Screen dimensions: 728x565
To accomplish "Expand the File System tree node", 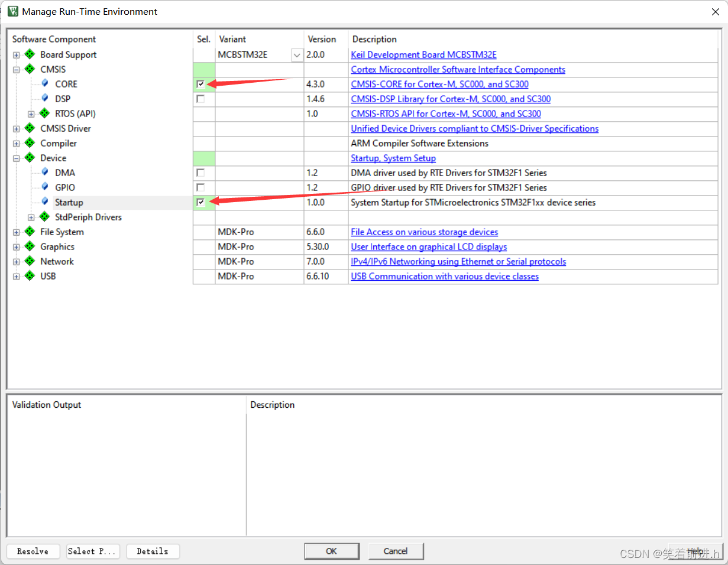I will pos(17,232).
